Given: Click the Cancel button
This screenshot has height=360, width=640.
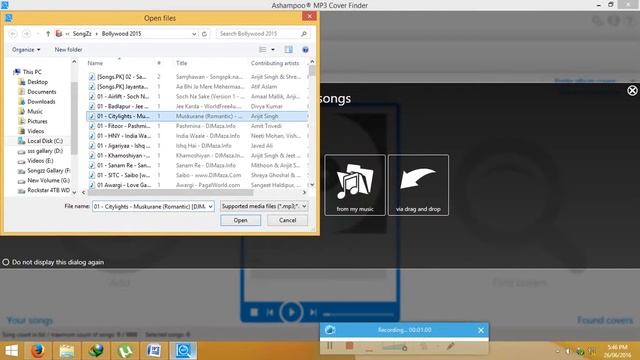Looking at the screenshot, I should (x=287, y=220).
